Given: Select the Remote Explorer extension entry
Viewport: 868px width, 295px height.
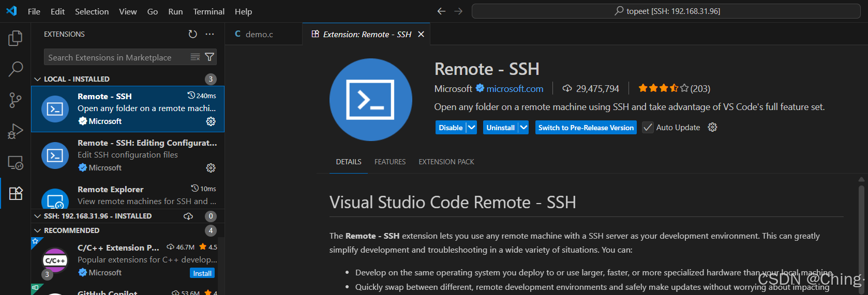Looking at the screenshot, I should coord(128,195).
